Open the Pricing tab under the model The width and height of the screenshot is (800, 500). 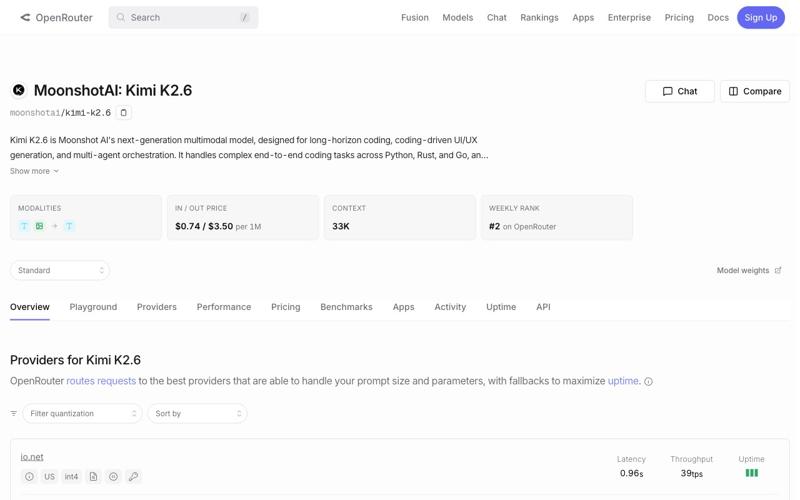pyautogui.click(x=286, y=307)
